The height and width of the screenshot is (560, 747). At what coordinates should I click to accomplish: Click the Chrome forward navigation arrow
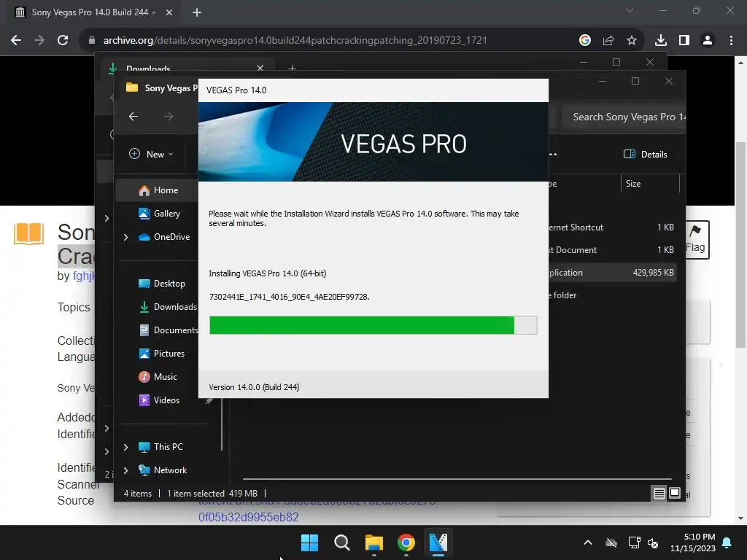tap(39, 41)
